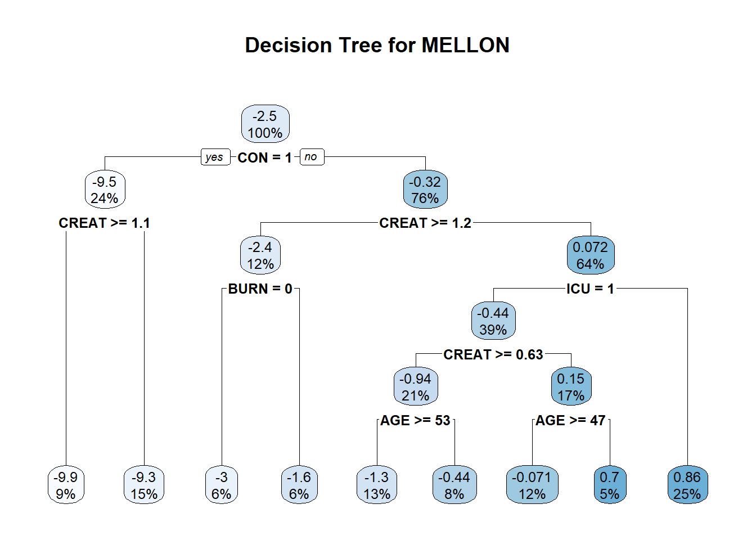Click the ICU = 1 split label
Screen dimensions: 756x540
pyautogui.click(x=590, y=289)
